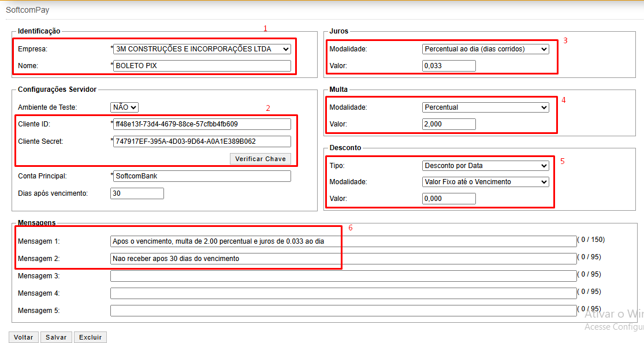This screenshot has width=644, height=343.
Task: Click the Juros Valor field
Action: 449,66
